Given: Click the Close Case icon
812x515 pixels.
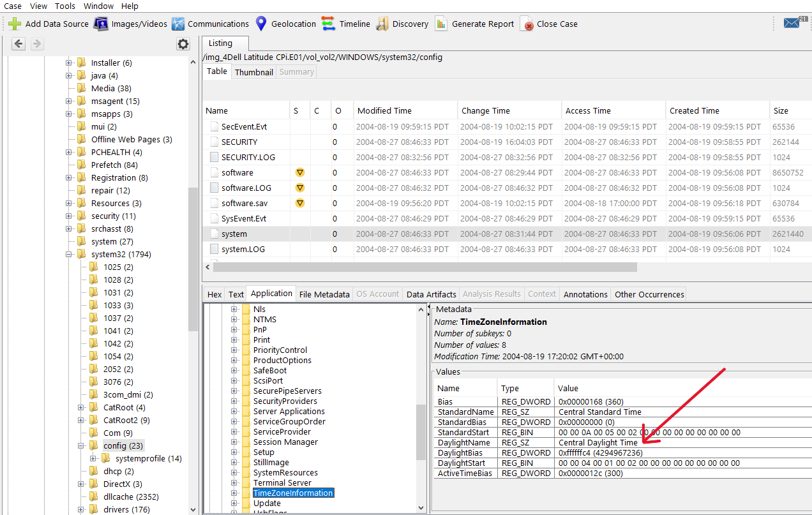Looking at the screenshot, I should [527, 24].
